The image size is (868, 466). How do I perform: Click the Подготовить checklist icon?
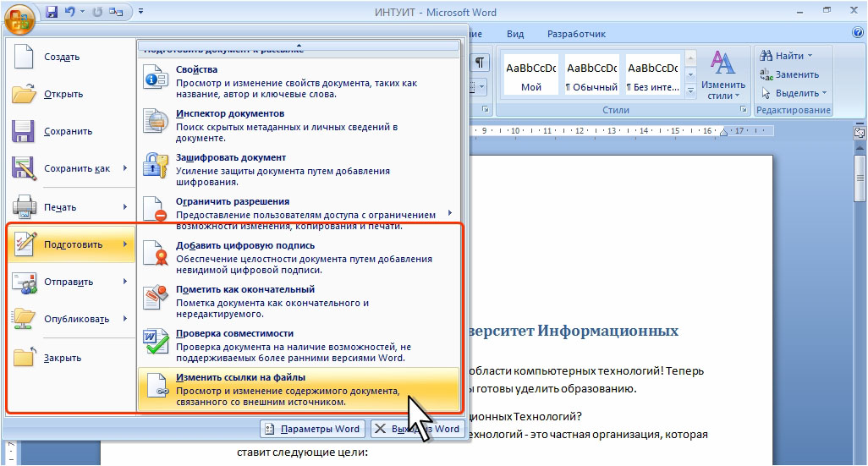click(x=25, y=244)
